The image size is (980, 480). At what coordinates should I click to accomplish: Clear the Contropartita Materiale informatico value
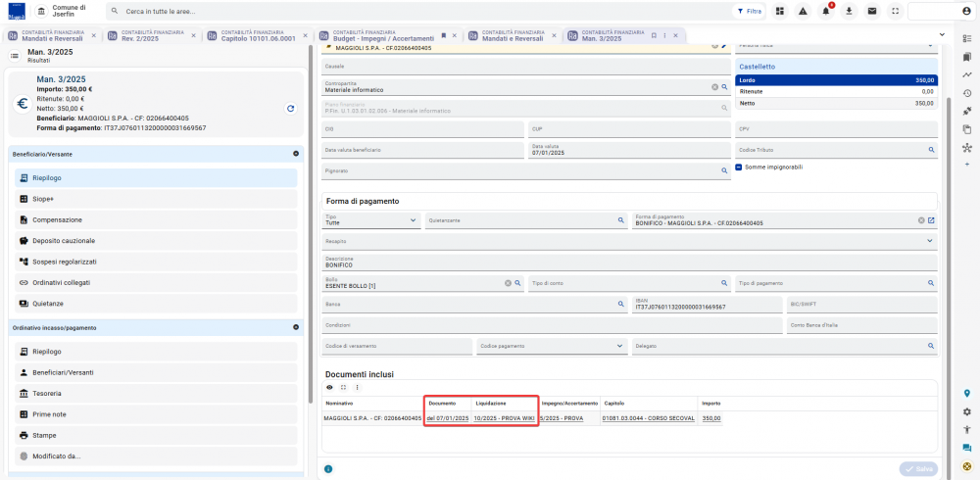714,87
